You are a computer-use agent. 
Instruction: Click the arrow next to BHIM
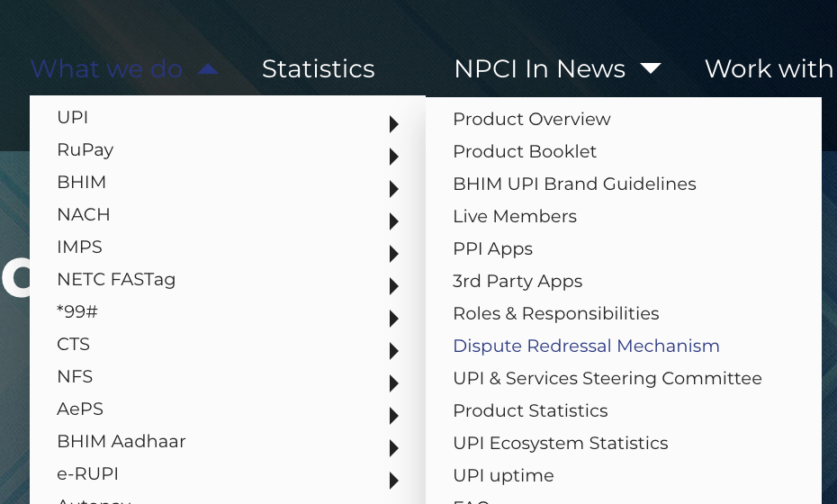click(x=393, y=189)
